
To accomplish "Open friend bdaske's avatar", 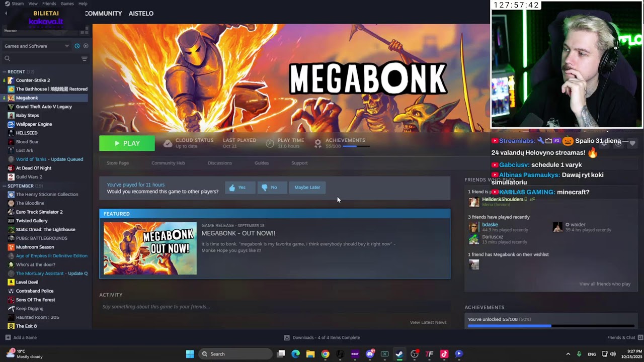I will (x=473, y=227).
